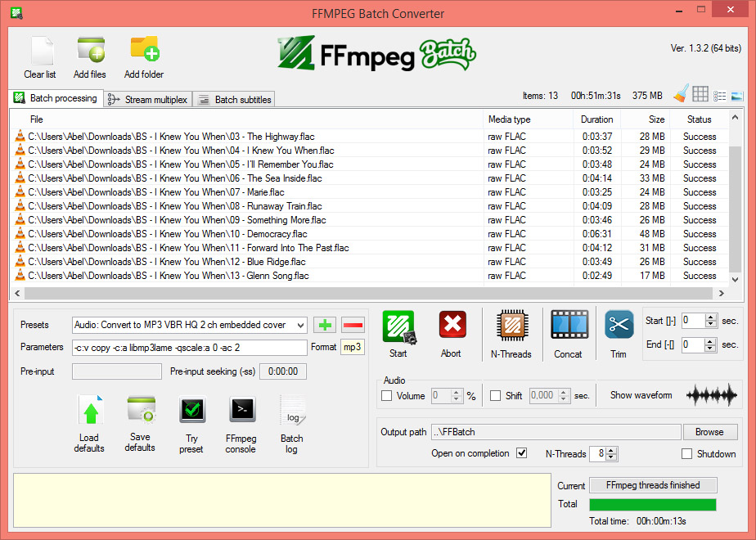The height and width of the screenshot is (540, 756).
Task: Click the grid view icon above the list
Action: (700, 94)
